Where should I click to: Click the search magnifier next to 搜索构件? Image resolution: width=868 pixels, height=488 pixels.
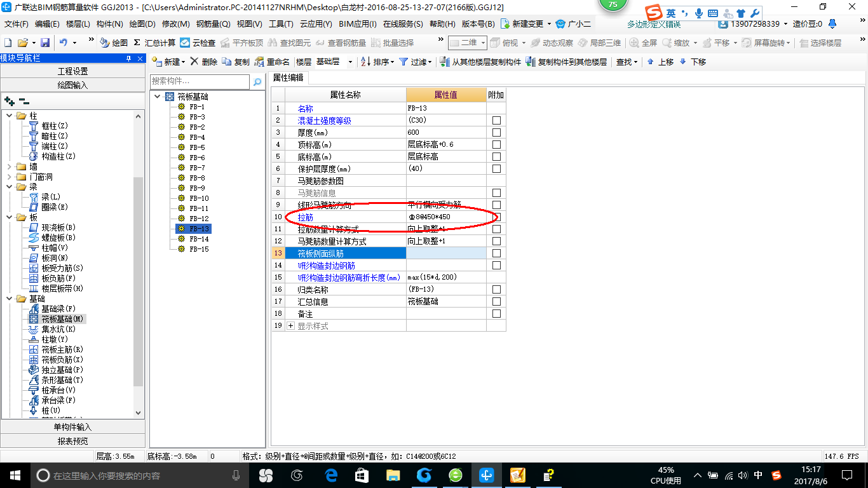coord(257,82)
